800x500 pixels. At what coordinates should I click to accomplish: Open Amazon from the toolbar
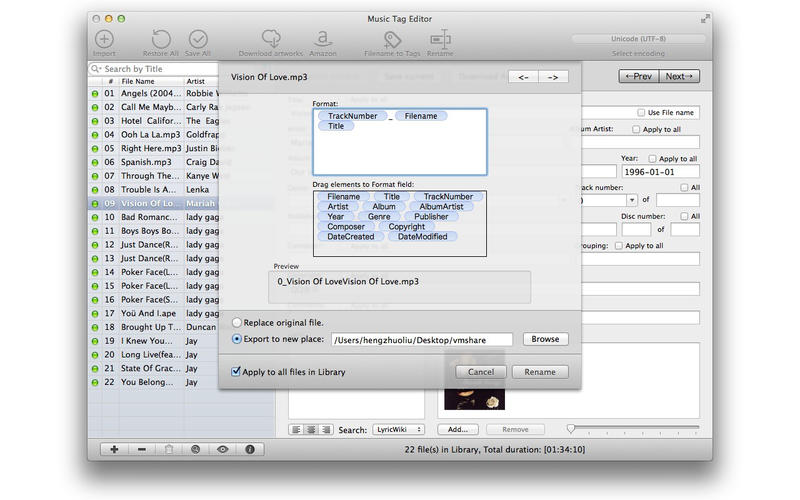pos(322,39)
